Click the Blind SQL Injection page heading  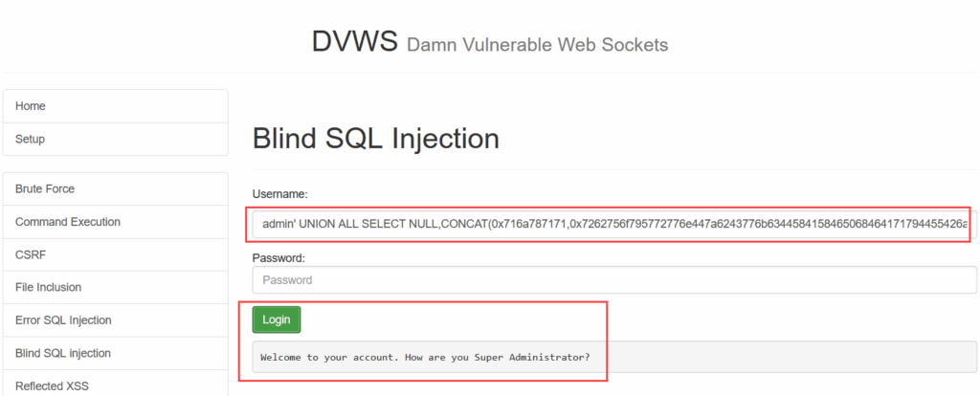pos(375,139)
